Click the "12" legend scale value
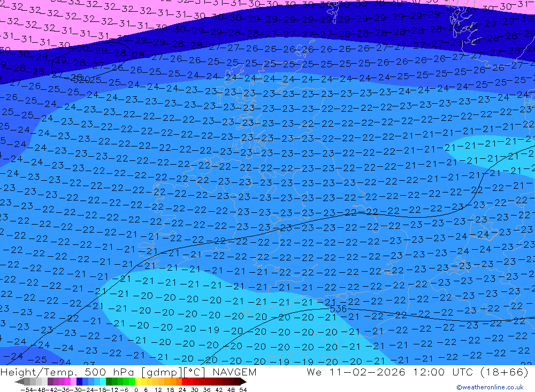 pos(158,390)
